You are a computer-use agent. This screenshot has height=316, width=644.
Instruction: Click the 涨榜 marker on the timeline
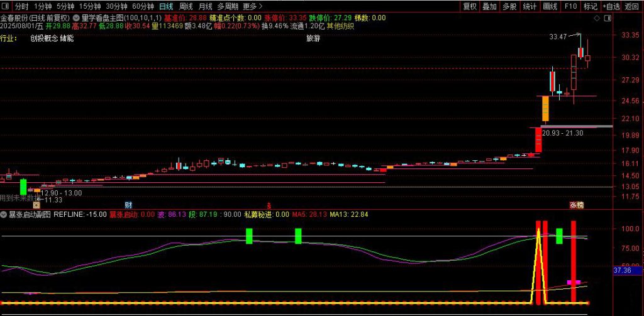pyautogui.click(x=576, y=205)
